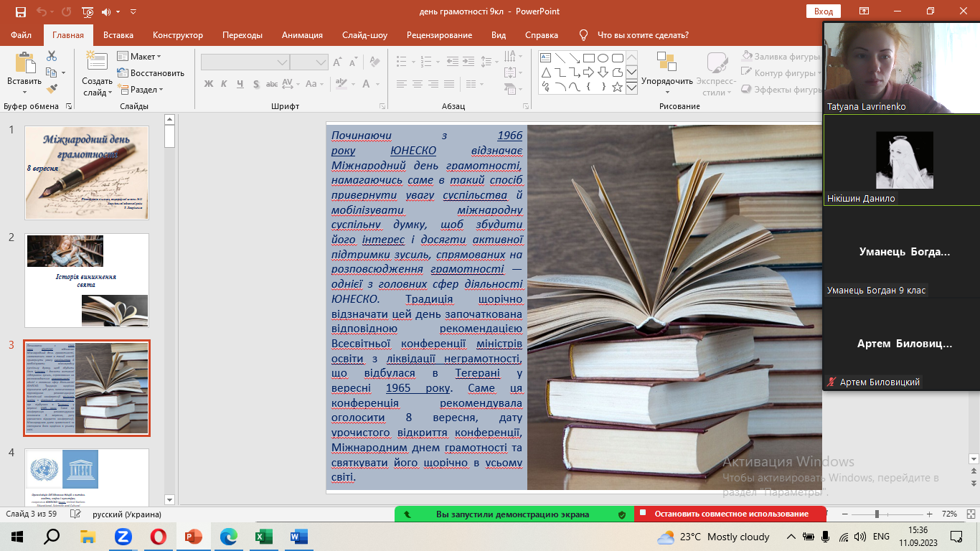
Task: Select the Right Arrow block shape
Action: [588, 72]
